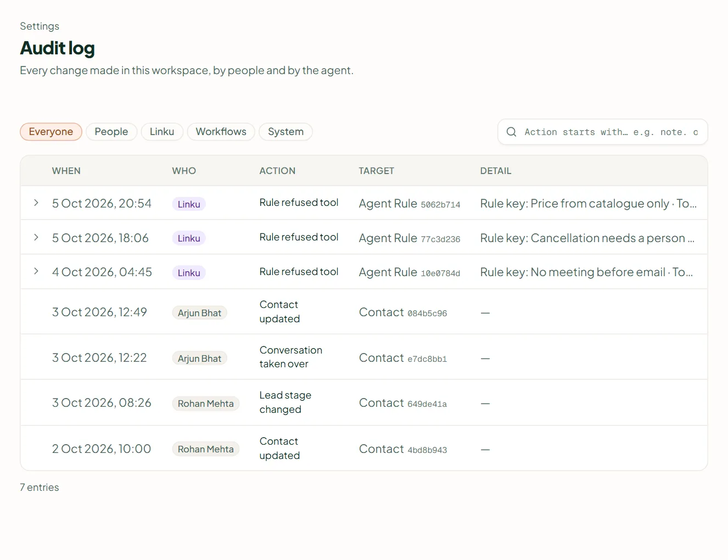
Task: Click the 'No meeting before email' detail
Action: coord(586,272)
